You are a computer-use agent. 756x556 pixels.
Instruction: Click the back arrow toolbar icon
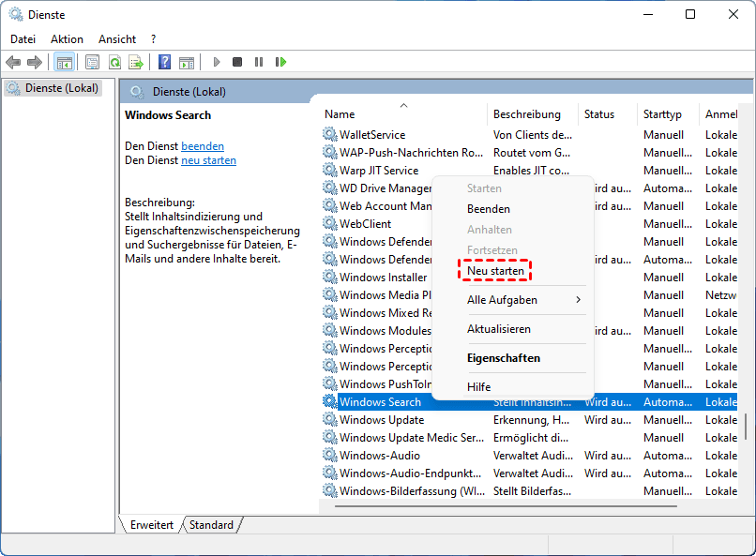pyautogui.click(x=13, y=62)
